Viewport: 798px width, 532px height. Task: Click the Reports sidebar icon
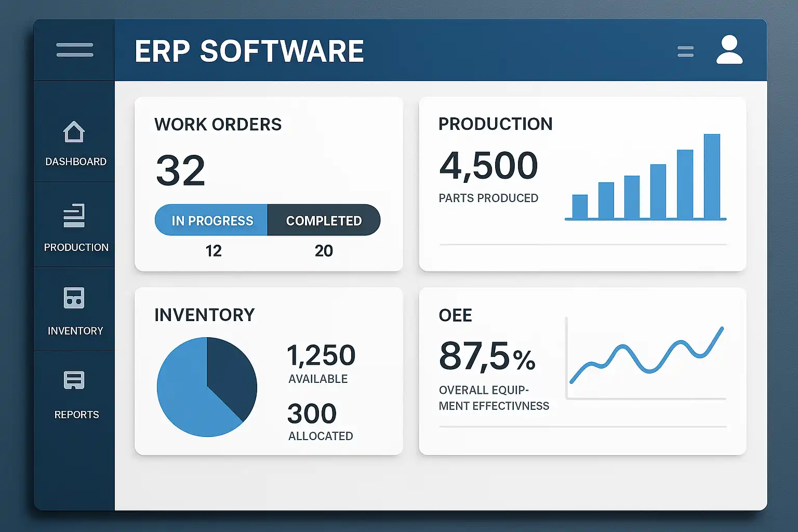(74, 380)
